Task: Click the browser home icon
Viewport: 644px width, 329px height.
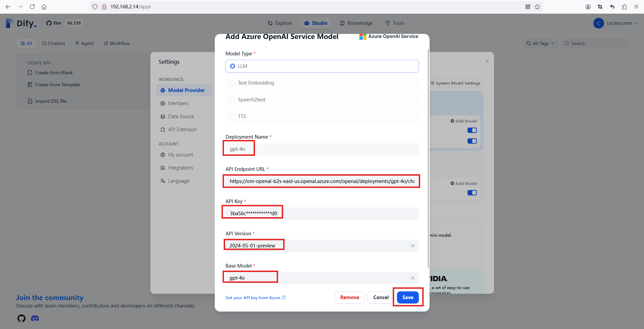Action: (x=44, y=7)
